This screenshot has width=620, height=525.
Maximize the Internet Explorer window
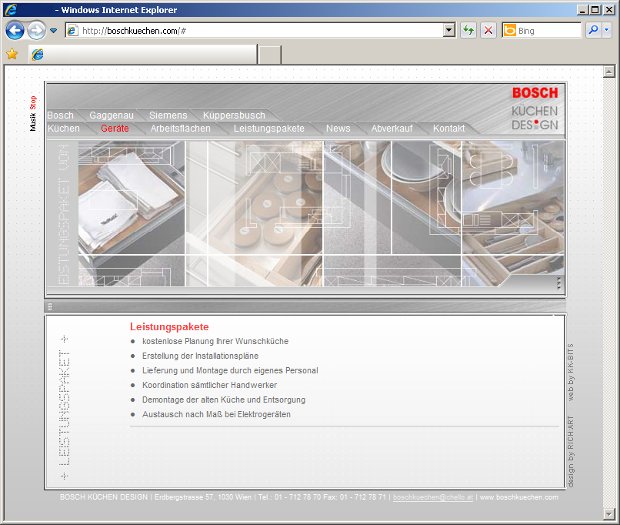tap(595, 10)
